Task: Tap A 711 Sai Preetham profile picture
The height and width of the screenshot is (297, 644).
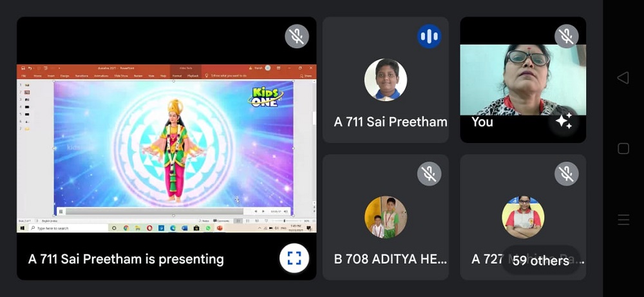Action: tap(386, 80)
